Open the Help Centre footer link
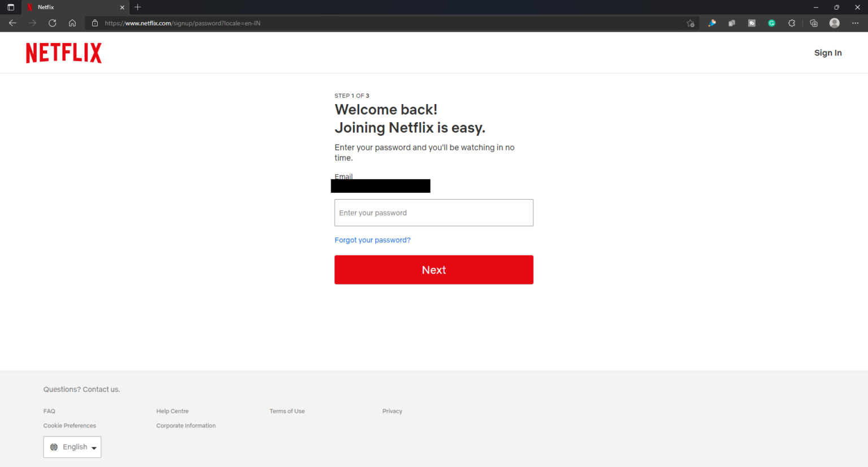Screen dimensions: 868x467 pyautogui.click(x=172, y=411)
